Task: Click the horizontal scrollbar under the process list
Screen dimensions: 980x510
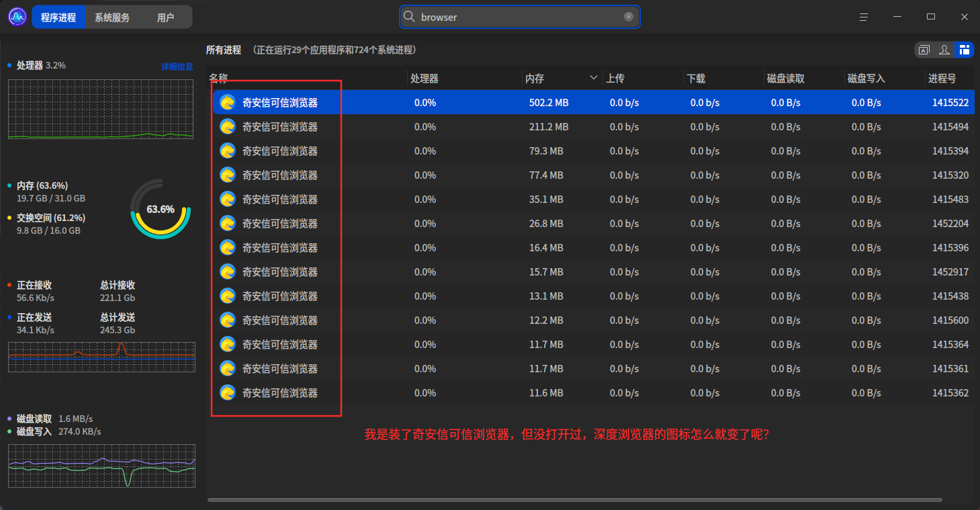Action: point(574,499)
